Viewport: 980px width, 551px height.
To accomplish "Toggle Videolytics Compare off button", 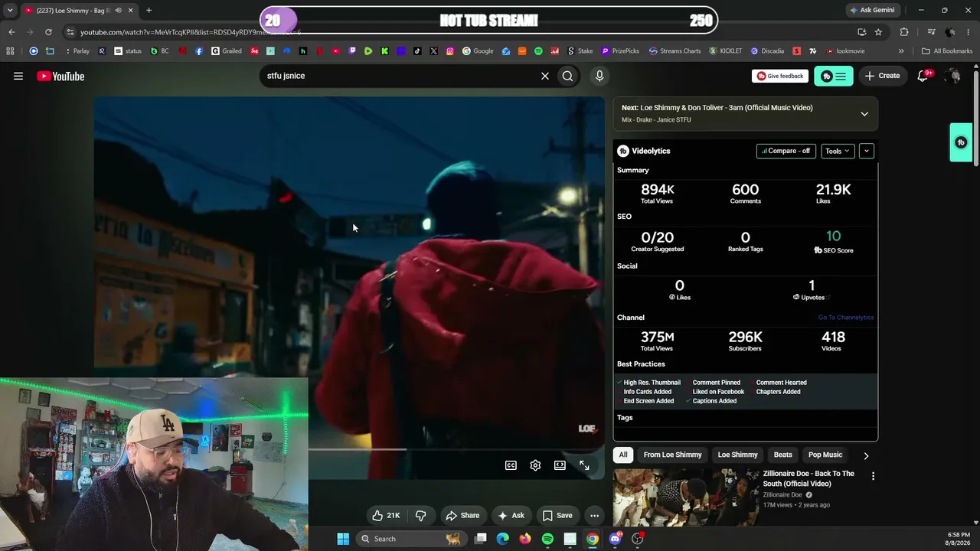I will (786, 151).
